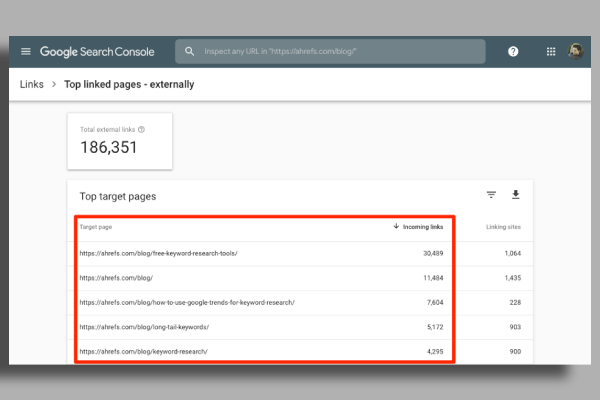
Task: Click the search magnifier icon
Action: click(189, 51)
